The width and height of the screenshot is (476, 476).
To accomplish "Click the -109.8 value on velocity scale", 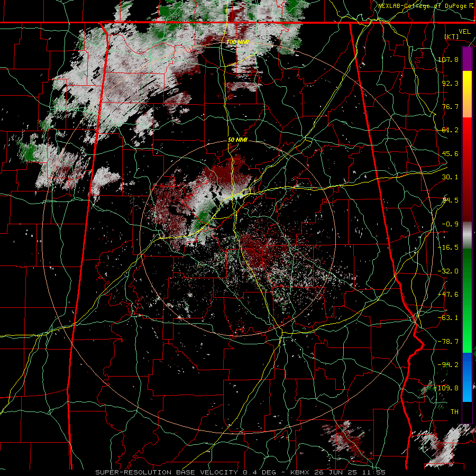I will pos(446,388).
